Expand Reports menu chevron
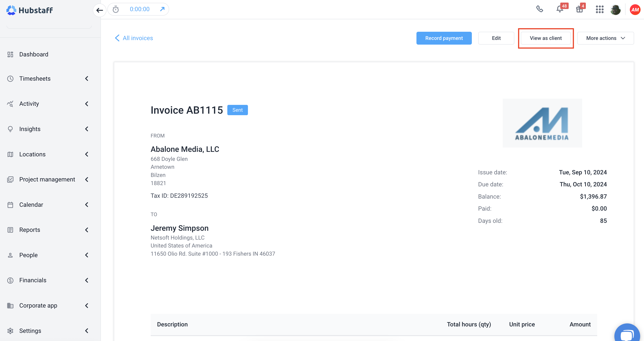 click(87, 230)
